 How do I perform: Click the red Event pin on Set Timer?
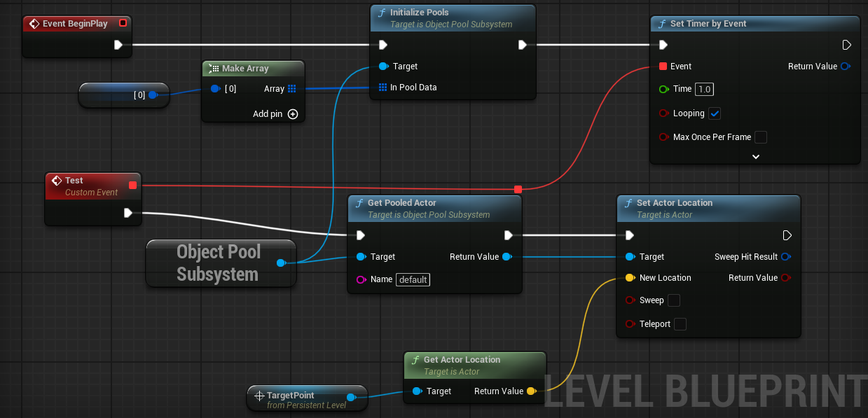(x=663, y=67)
